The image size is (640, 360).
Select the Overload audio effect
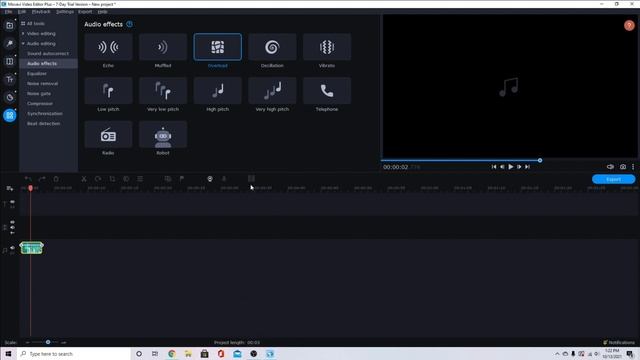point(218,47)
